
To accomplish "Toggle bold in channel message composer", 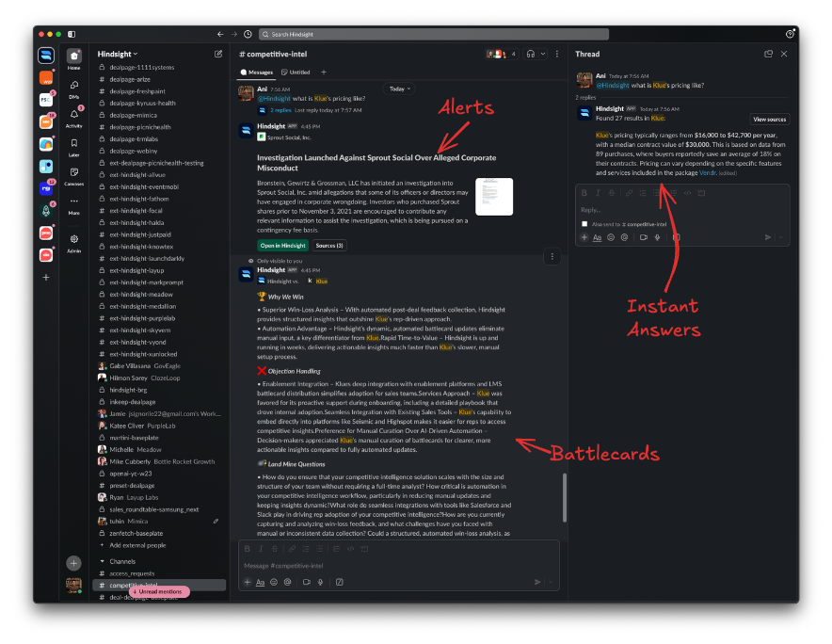I will point(248,548).
